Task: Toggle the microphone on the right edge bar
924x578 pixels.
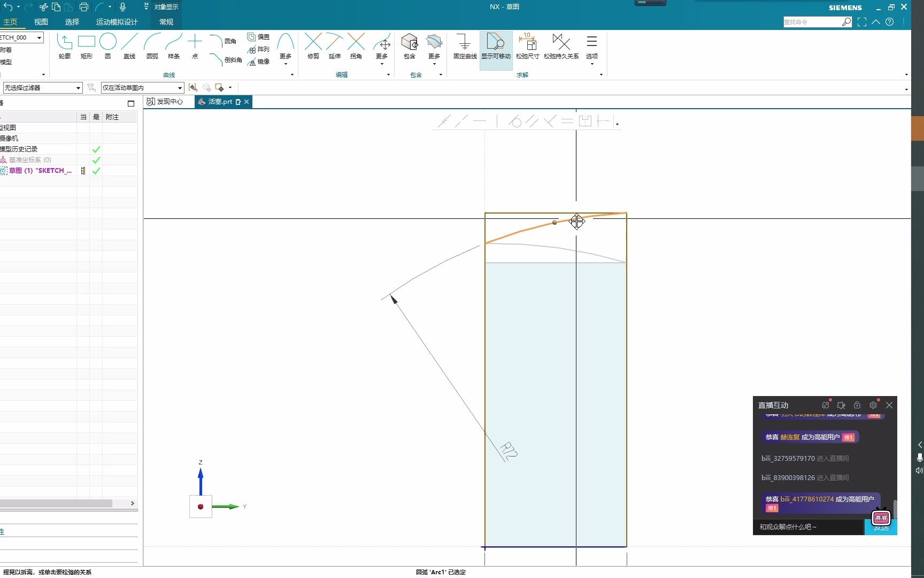Action: tap(920, 458)
